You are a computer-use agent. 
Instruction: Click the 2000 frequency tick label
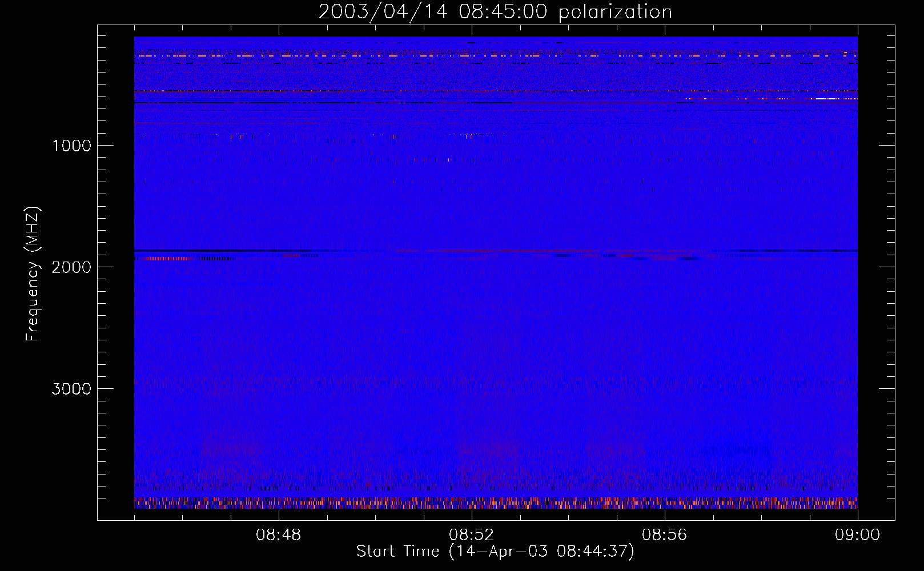(71, 267)
